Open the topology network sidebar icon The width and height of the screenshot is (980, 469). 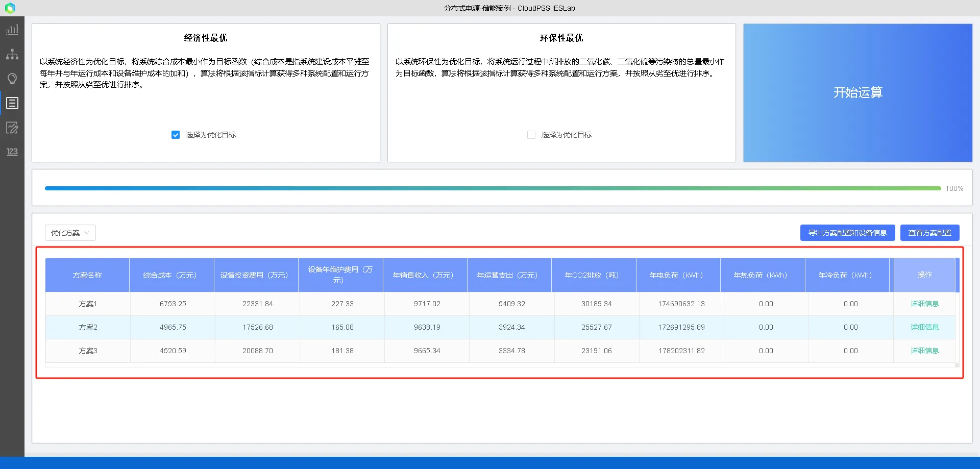[12, 54]
